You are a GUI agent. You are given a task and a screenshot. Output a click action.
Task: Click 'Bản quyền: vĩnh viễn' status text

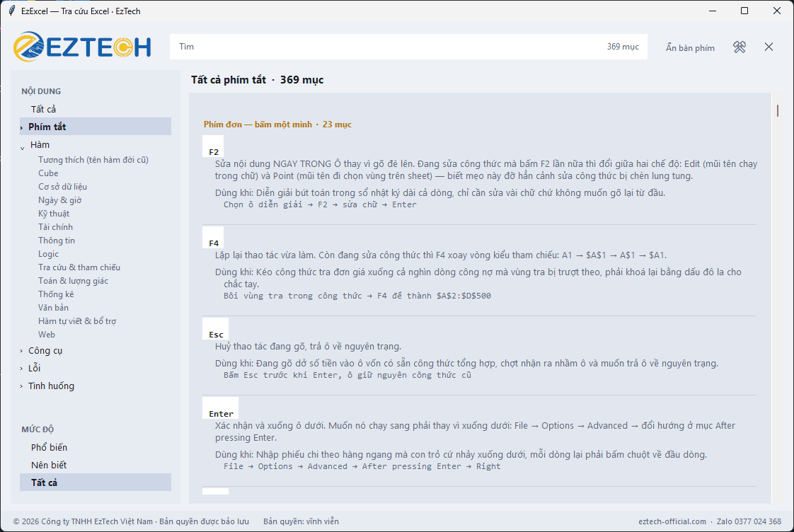[301, 521]
